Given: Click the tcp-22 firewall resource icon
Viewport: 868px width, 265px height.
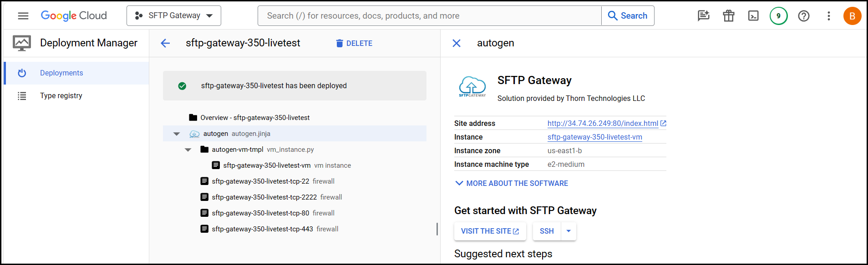Looking at the screenshot, I should pos(204,181).
